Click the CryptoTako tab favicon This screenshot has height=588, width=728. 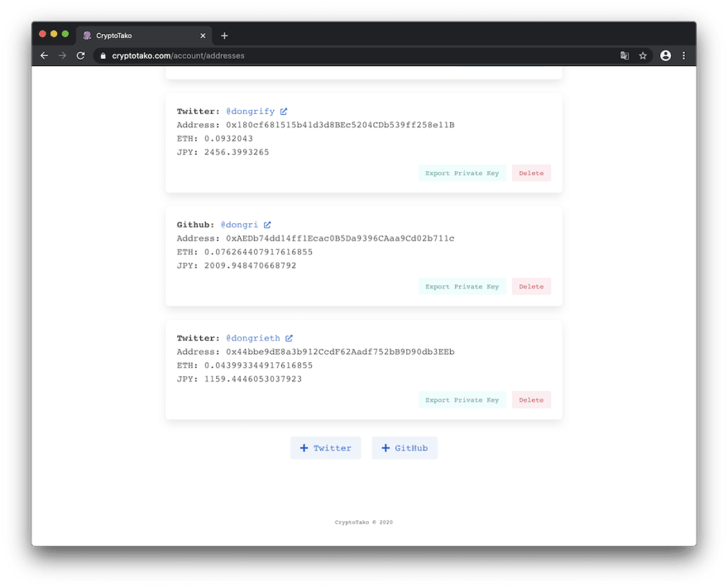coord(87,36)
